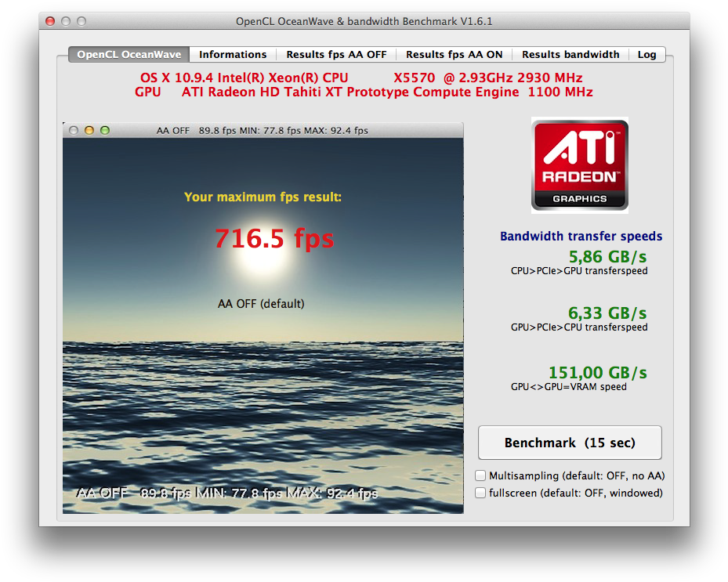728x582 pixels.
Task: Click the 6,33 GB/s GPU>PCIe>CPU result
Action: coord(607,313)
